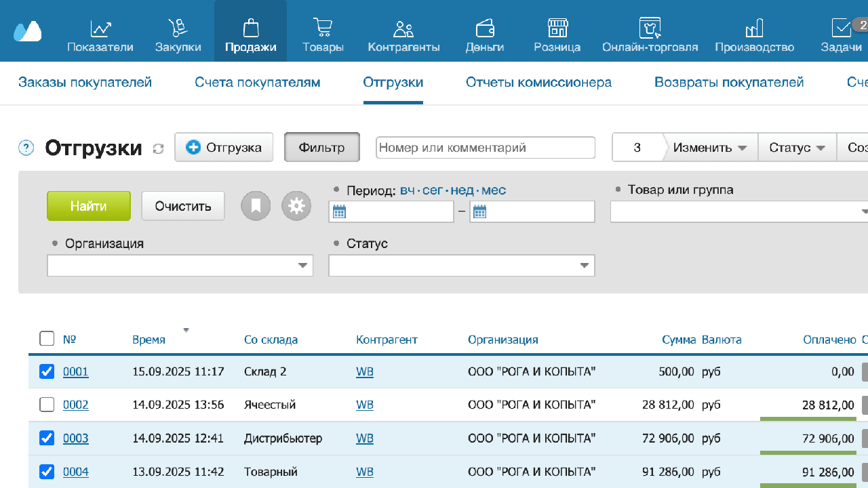Sort by the Время column

149,340
